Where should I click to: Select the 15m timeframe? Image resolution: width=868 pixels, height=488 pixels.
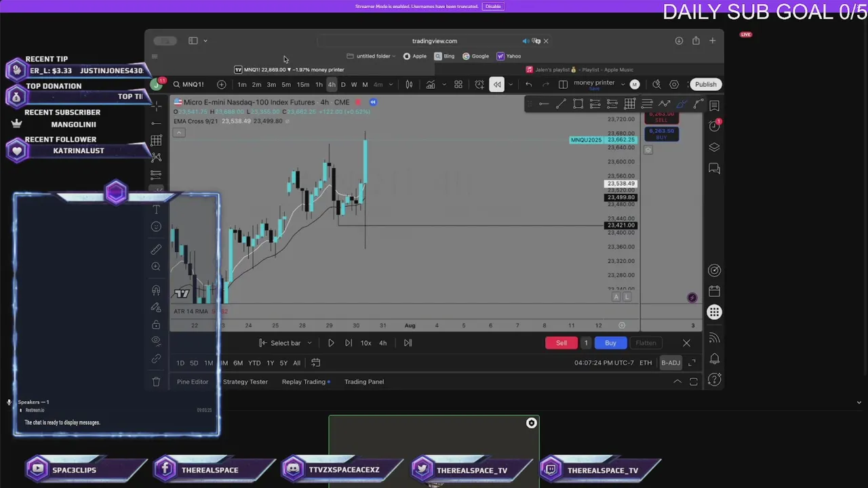(302, 85)
